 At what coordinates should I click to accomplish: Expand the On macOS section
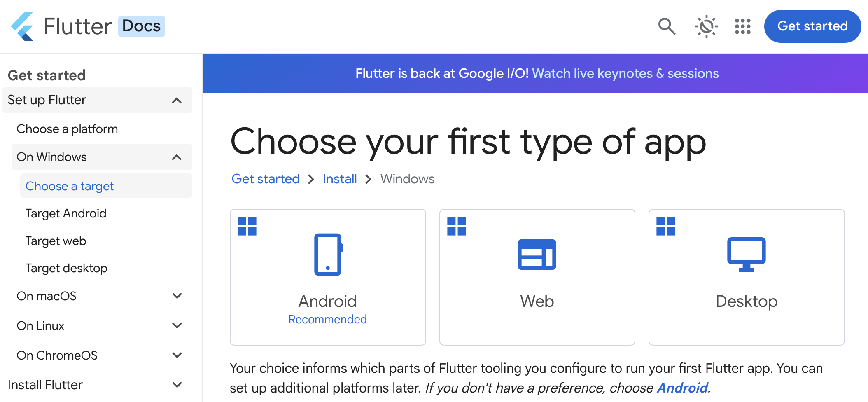coord(177,296)
